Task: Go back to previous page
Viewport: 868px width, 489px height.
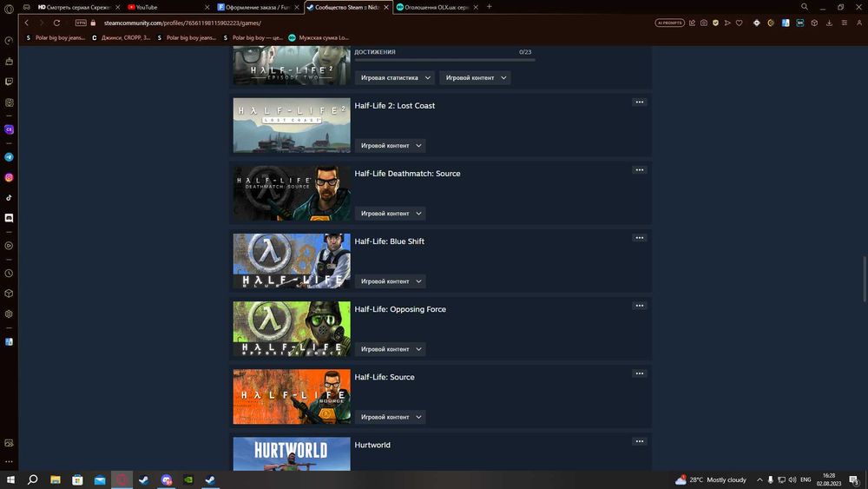Action: pos(27,23)
